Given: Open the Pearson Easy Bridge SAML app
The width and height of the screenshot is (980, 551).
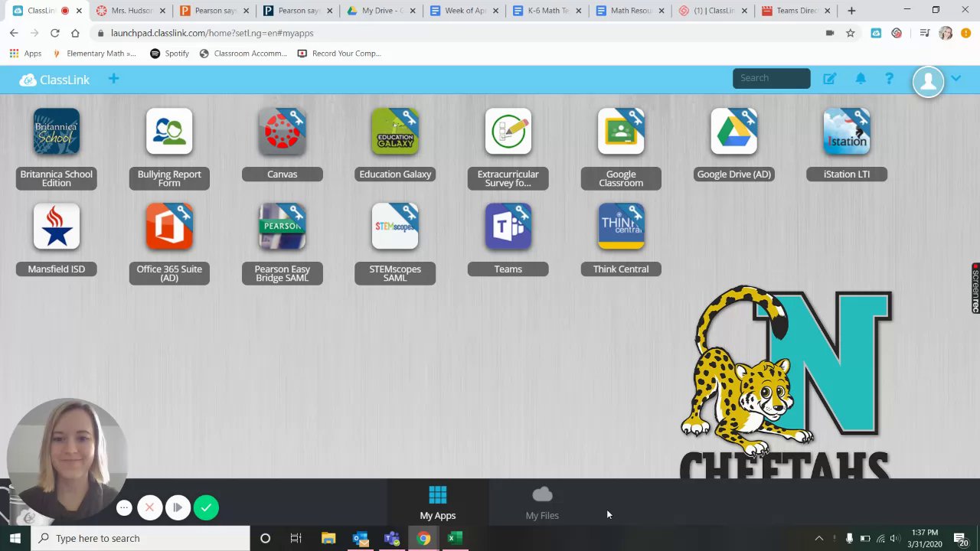Looking at the screenshot, I should coord(283,227).
